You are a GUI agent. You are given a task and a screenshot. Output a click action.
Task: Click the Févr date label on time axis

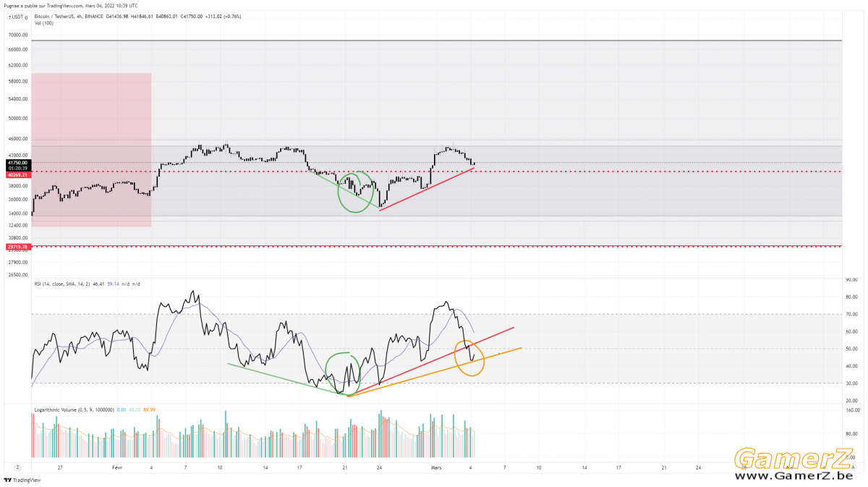(x=117, y=468)
